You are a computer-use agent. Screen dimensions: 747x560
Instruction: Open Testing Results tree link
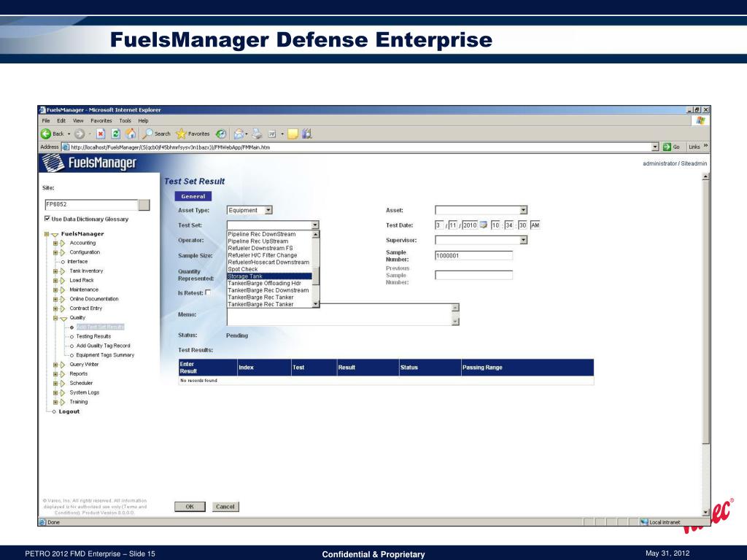pyautogui.click(x=93, y=336)
